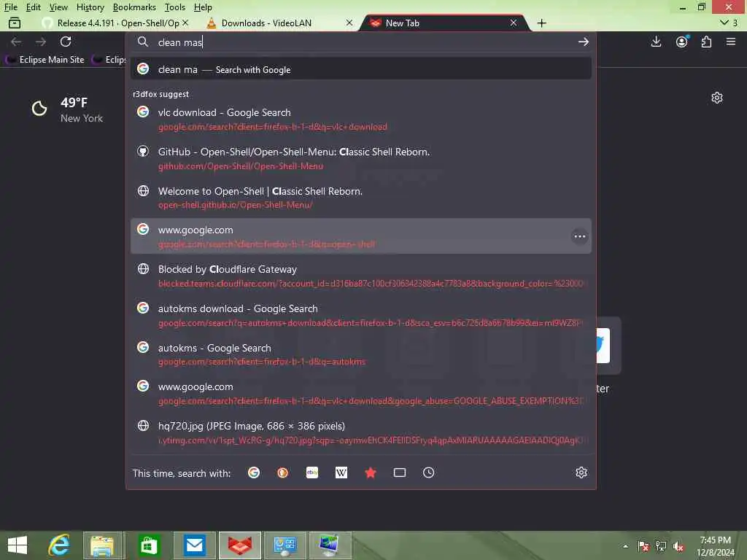Open the View menu

click(x=58, y=7)
